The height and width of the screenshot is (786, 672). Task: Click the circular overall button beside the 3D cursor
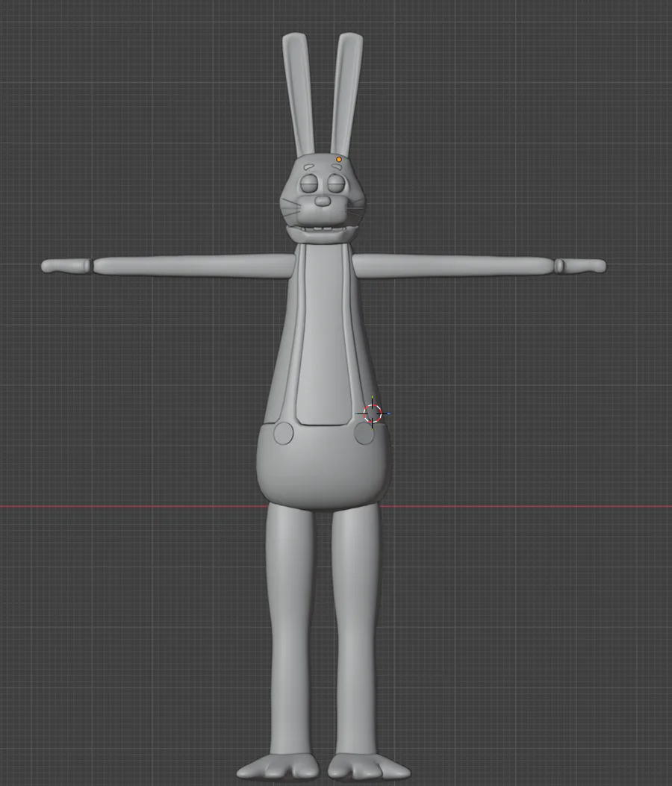(x=364, y=434)
